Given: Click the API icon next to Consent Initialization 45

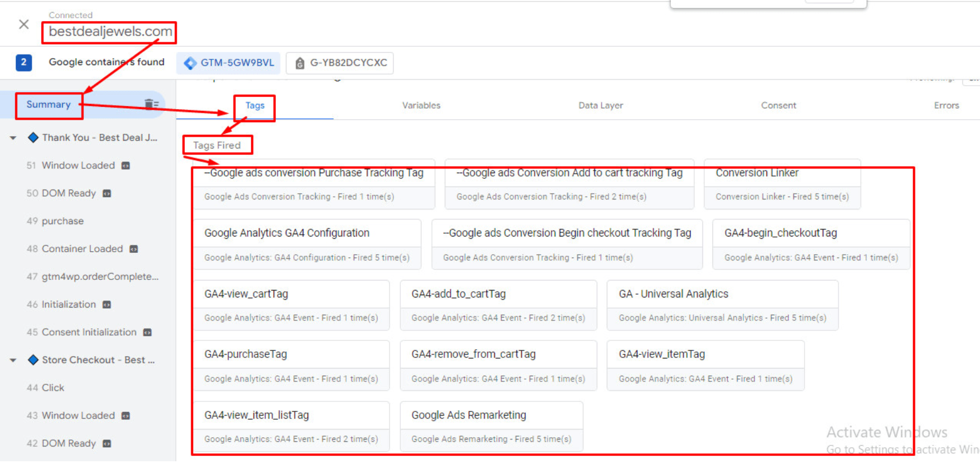Looking at the screenshot, I should tap(147, 333).
